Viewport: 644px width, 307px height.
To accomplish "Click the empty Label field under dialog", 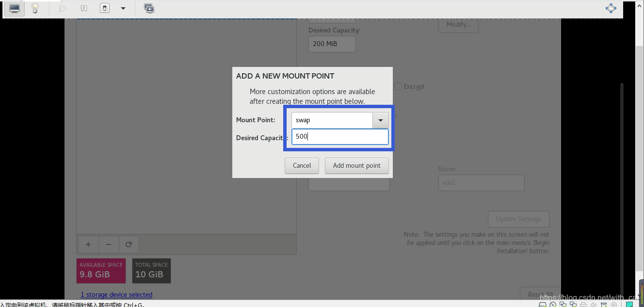I will pos(349,184).
